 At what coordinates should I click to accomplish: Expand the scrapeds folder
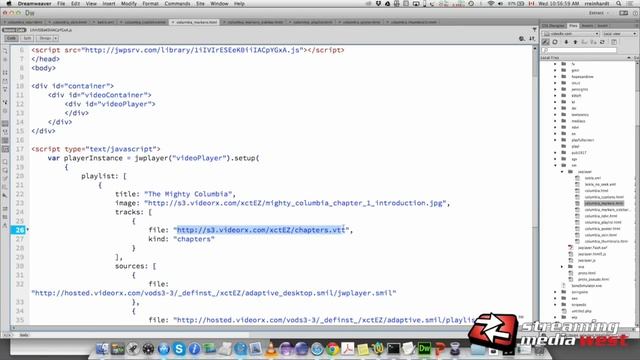pos(555,304)
